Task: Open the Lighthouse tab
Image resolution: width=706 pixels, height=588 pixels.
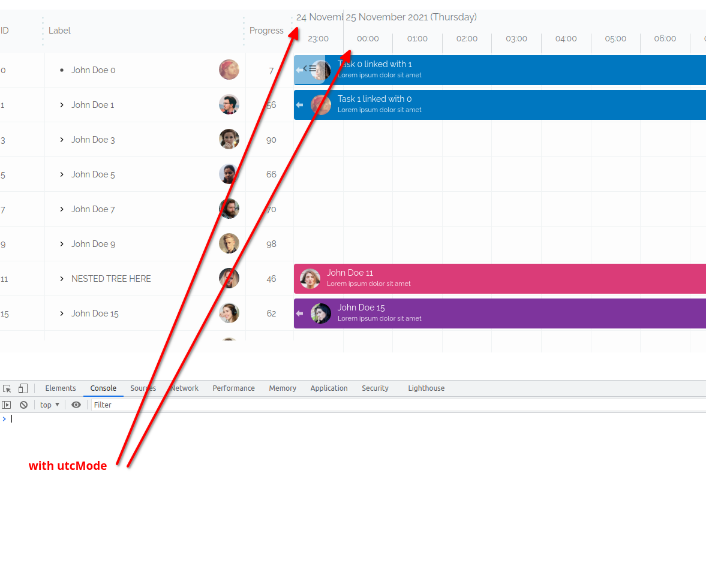Action: (x=426, y=388)
